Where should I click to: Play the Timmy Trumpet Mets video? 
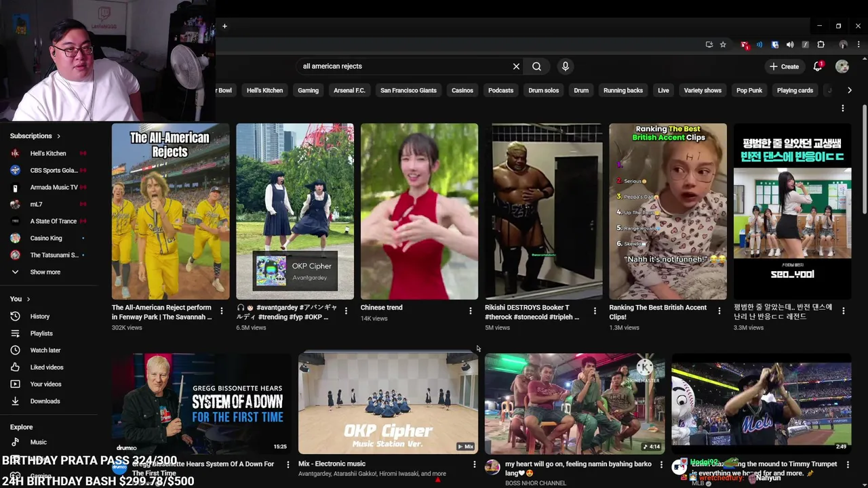pos(762,403)
